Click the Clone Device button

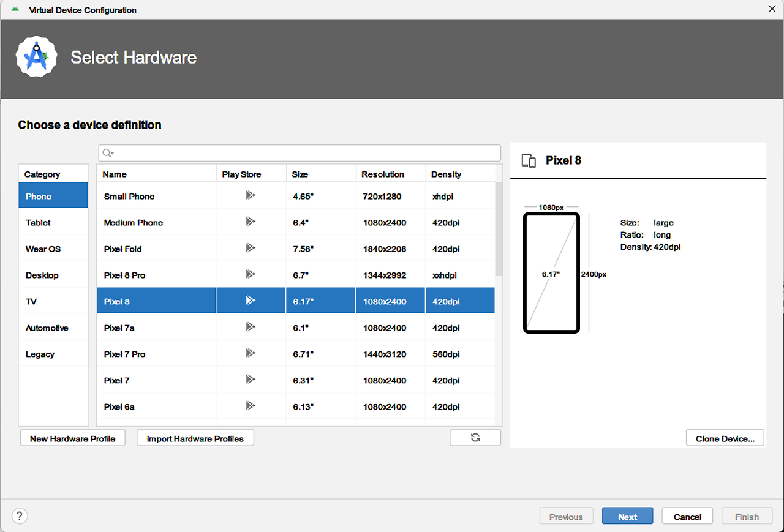[x=725, y=438]
